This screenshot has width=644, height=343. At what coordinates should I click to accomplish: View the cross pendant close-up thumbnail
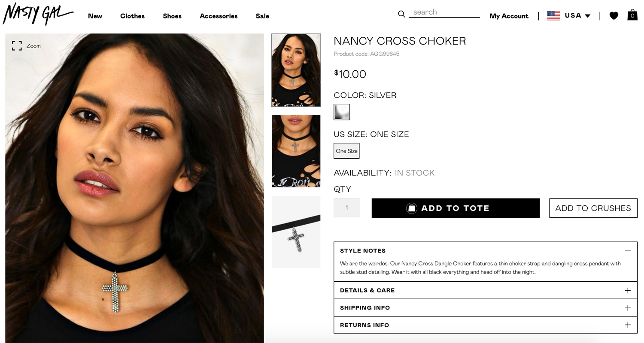[x=296, y=232]
